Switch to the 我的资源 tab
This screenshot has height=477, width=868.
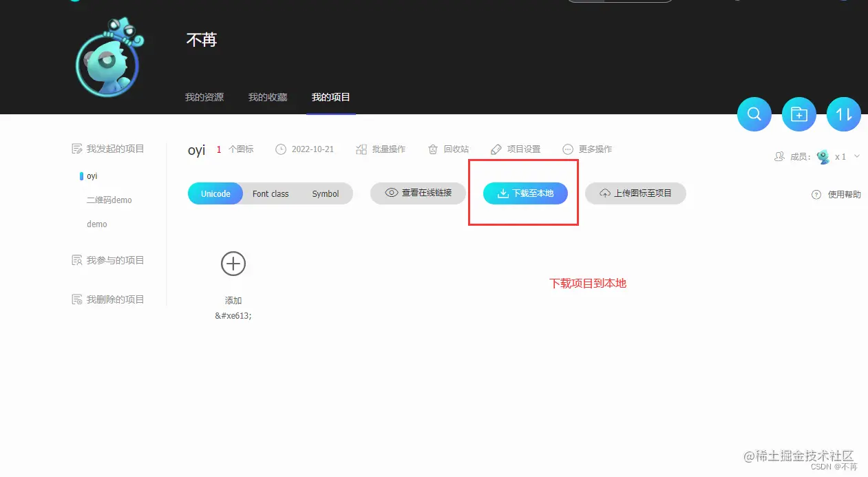point(204,96)
